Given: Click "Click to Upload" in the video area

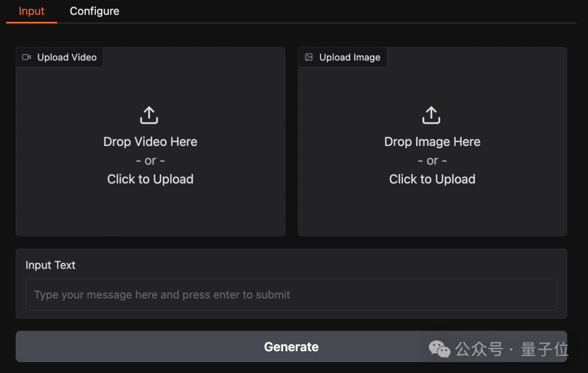Looking at the screenshot, I should [150, 179].
